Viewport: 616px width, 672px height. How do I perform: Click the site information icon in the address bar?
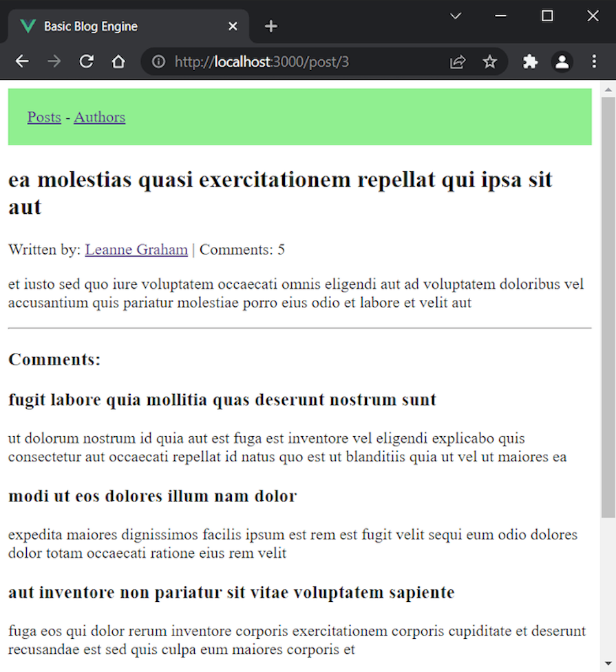158,61
